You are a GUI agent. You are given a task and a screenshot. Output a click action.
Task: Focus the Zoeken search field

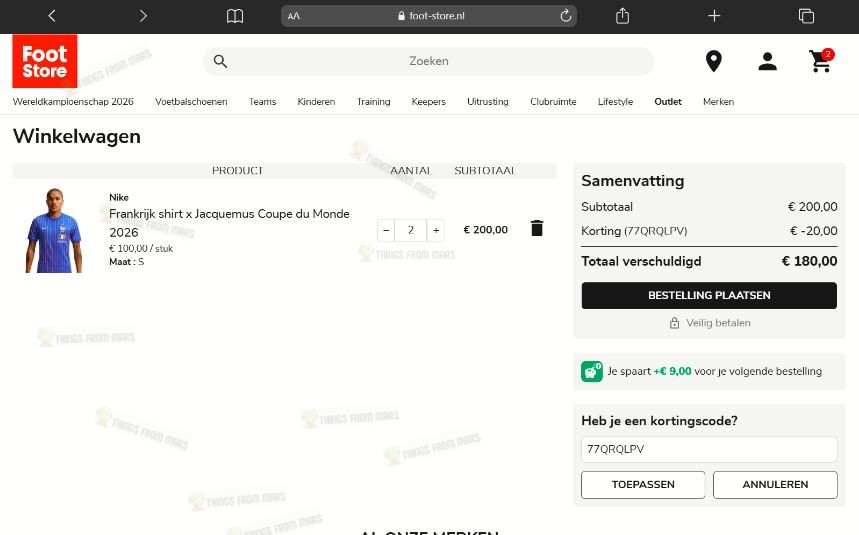coord(429,61)
